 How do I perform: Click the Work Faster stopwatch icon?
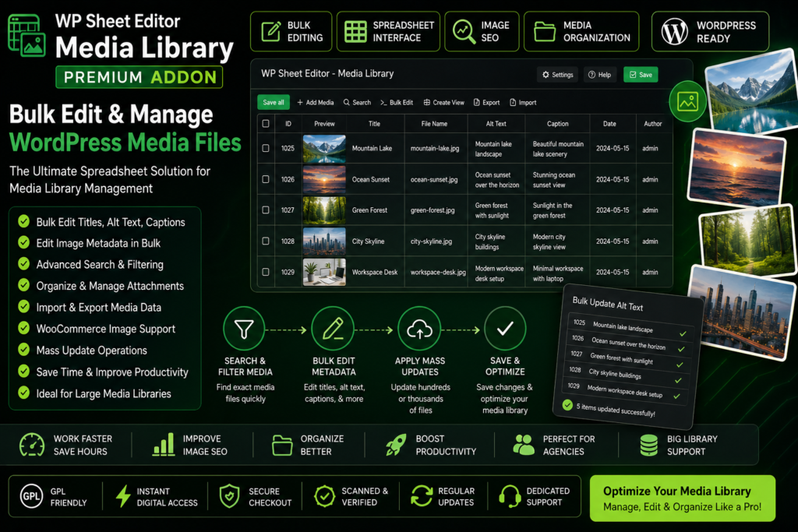tap(31, 445)
